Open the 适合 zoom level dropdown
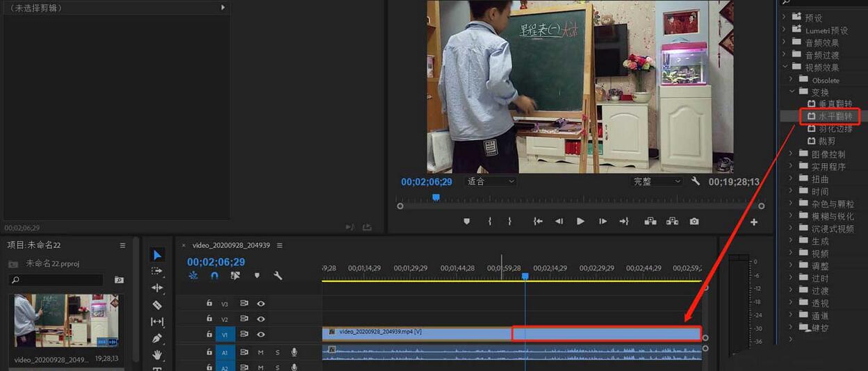The image size is (868, 371). pos(491,181)
